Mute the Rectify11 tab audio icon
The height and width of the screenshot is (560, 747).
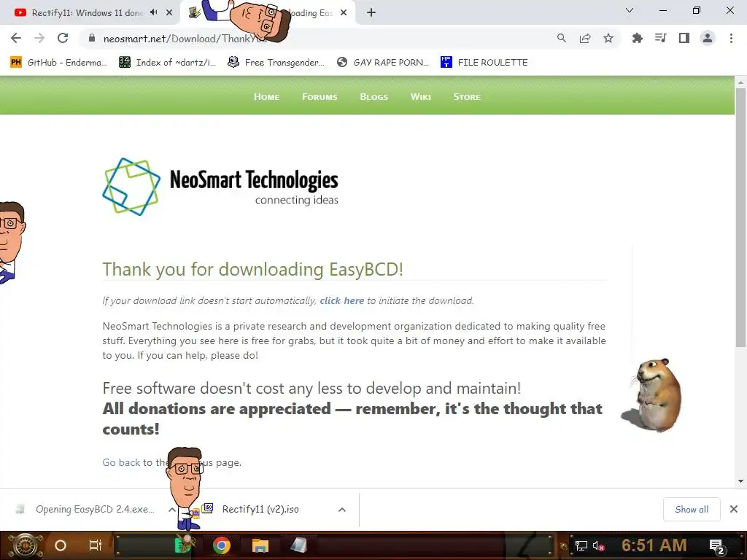point(153,12)
